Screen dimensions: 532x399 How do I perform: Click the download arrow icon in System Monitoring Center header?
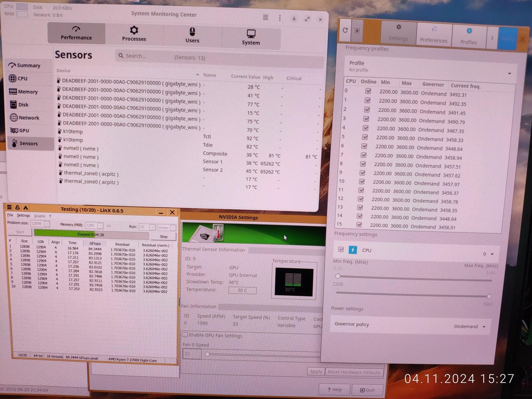coord(294,19)
